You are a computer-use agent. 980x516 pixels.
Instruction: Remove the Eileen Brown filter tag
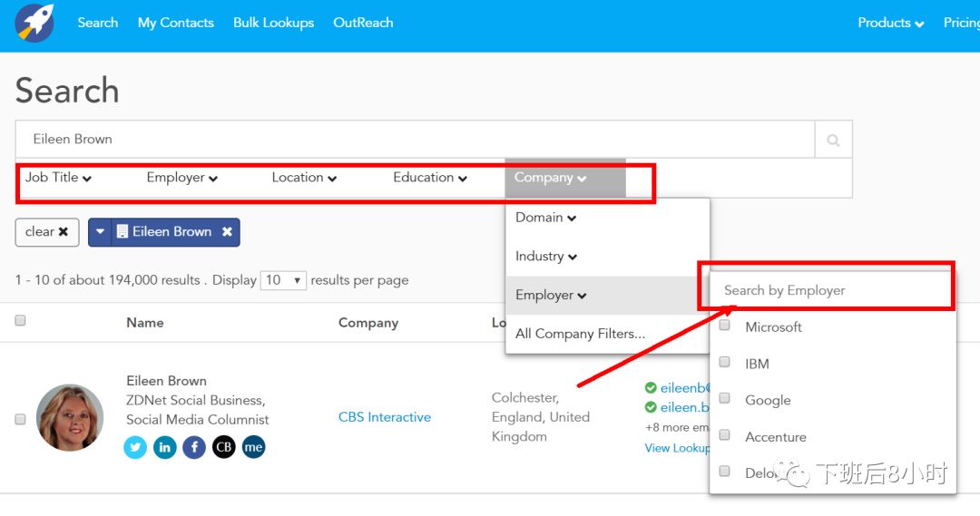tap(227, 232)
